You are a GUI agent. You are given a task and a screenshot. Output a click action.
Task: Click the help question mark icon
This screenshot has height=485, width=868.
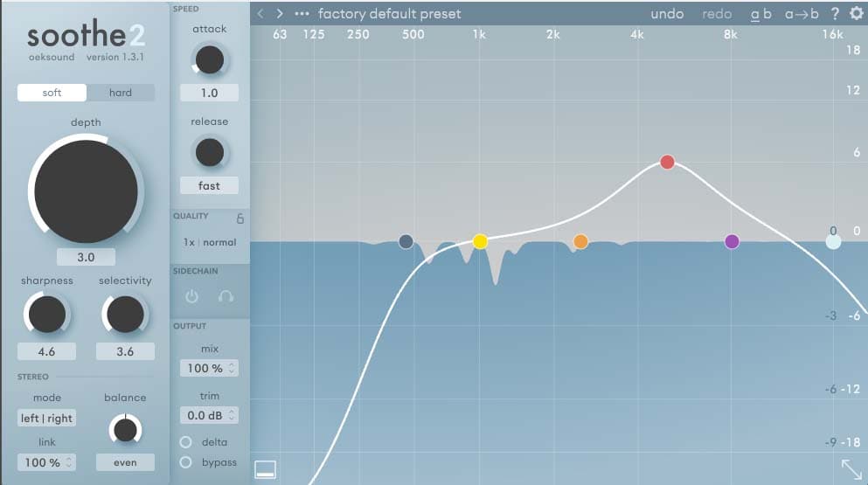click(x=835, y=13)
